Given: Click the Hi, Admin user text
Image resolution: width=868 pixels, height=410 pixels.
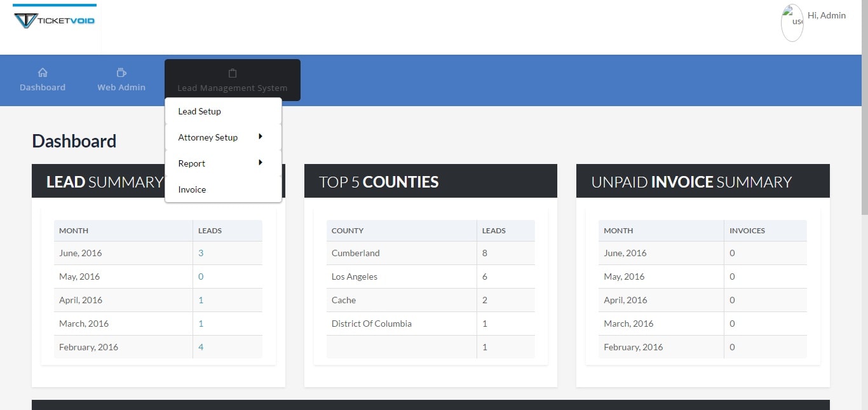Looking at the screenshot, I should pyautogui.click(x=827, y=15).
